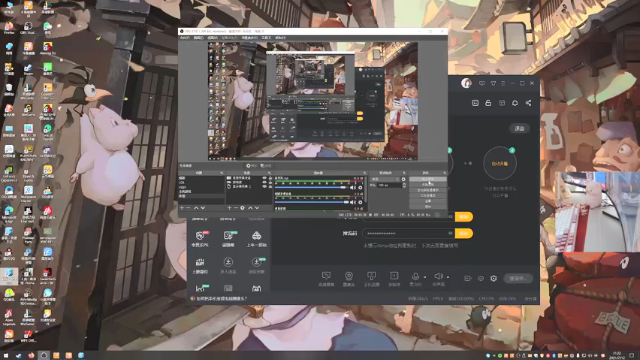Toggle lock on first OBS source

click(271, 178)
